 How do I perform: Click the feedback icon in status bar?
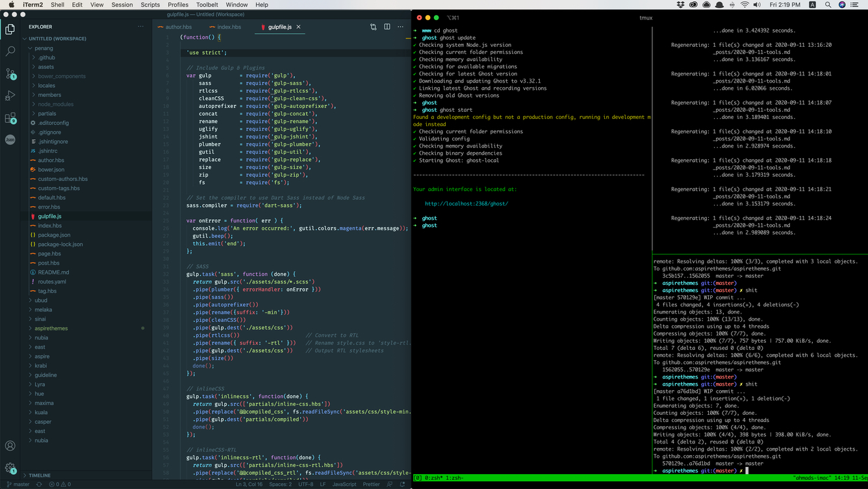(x=389, y=484)
